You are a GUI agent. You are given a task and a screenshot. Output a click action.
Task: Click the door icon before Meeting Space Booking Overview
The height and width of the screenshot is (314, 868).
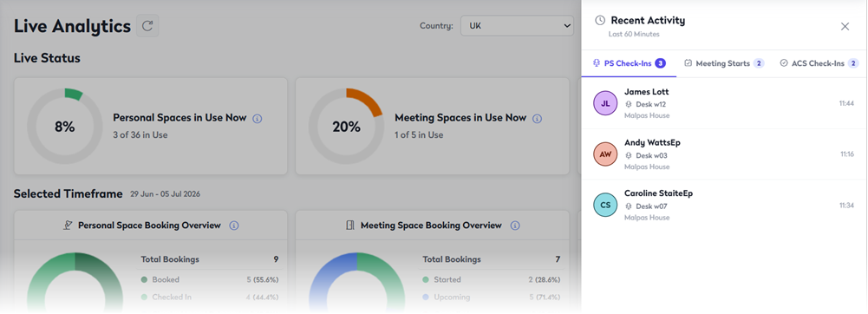click(350, 226)
